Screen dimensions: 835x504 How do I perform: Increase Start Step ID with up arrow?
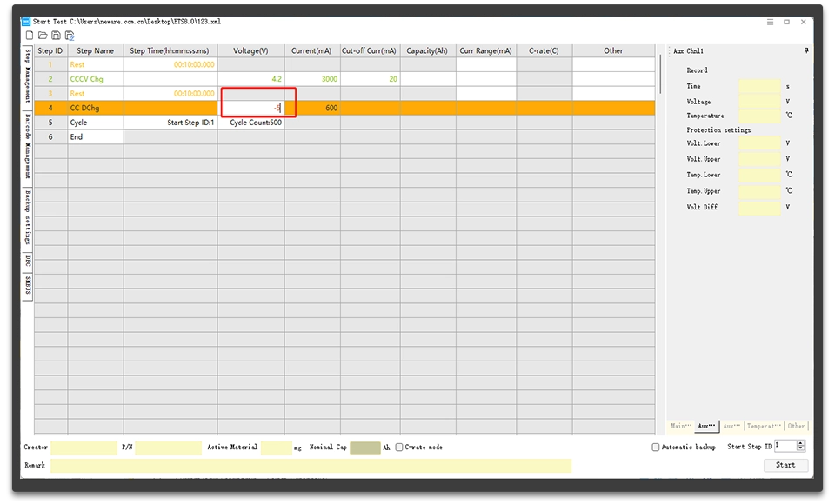click(800, 443)
